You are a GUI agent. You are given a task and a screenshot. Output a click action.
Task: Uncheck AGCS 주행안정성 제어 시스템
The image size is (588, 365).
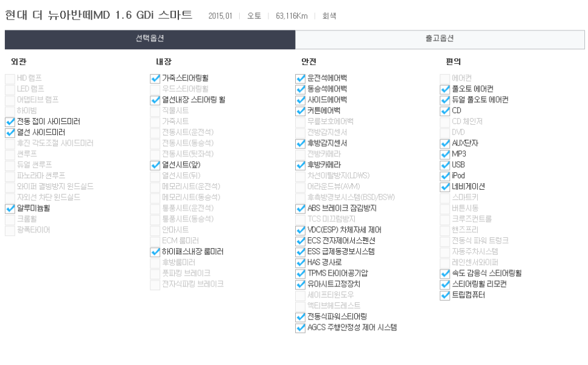pos(300,328)
